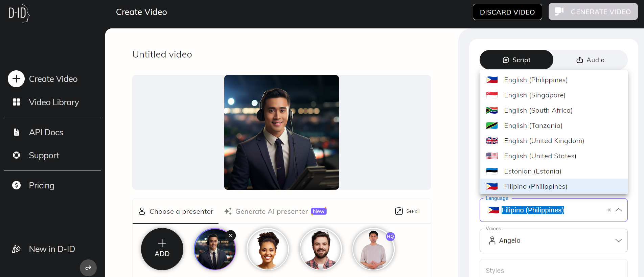Switch to the Audio tab

tap(590, 60)
